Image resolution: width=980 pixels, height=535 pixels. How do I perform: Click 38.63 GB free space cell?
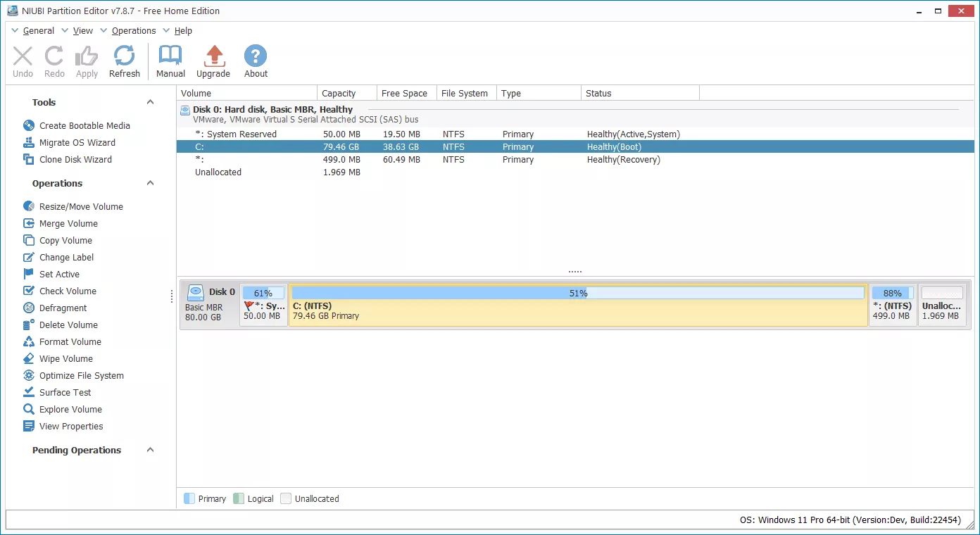[400, 146]
